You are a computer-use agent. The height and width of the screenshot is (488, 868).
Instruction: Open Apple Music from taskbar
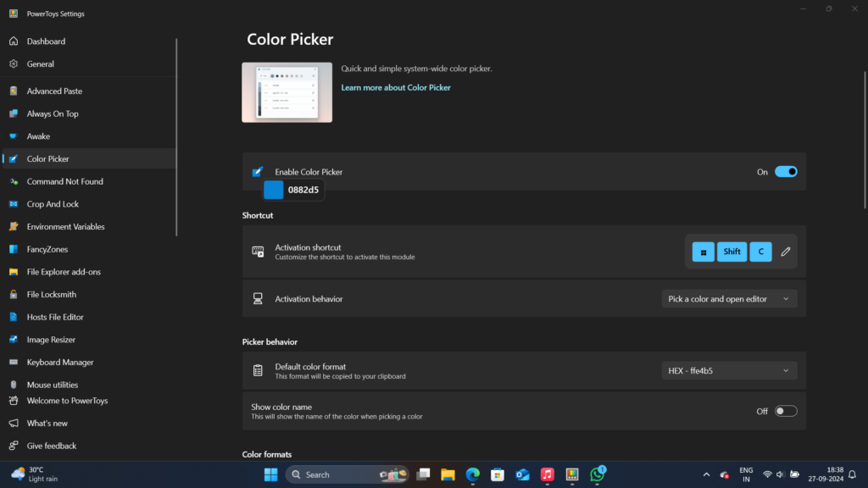tap(548, 474)
